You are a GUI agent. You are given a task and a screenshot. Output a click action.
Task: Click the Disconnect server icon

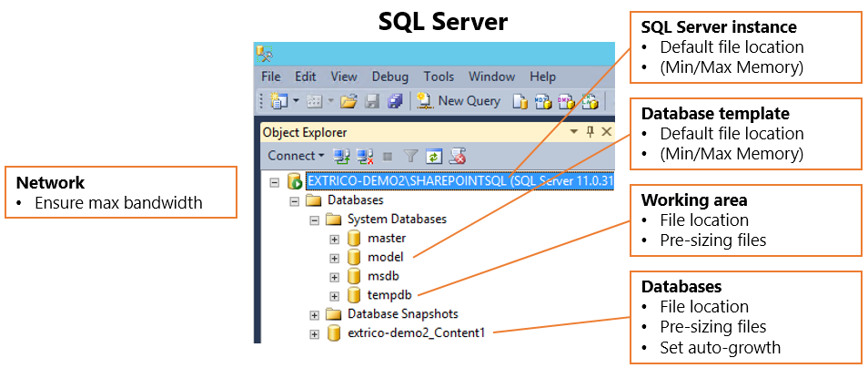pyautogui.click(x=365, y=156)
